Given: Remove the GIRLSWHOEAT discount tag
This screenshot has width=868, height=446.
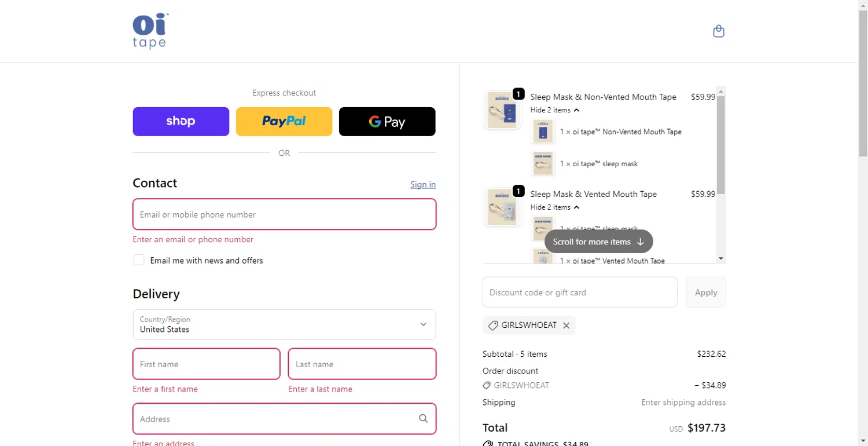Looking at the screenshot, I should (567, 326).
